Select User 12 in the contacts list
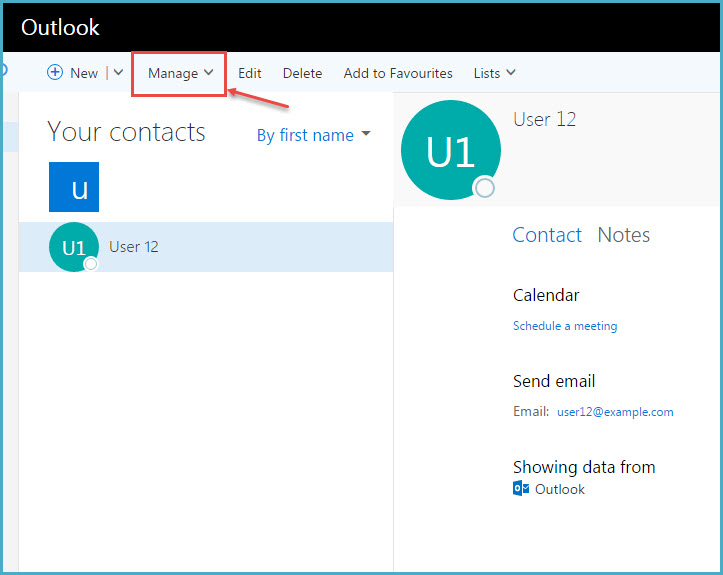The image size is (723, 575). click(x=206, y=247)
